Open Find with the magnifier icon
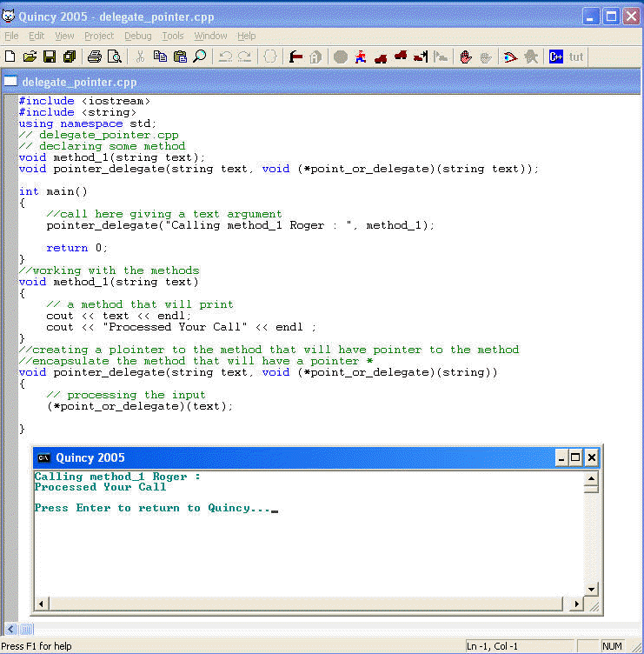 200,57
